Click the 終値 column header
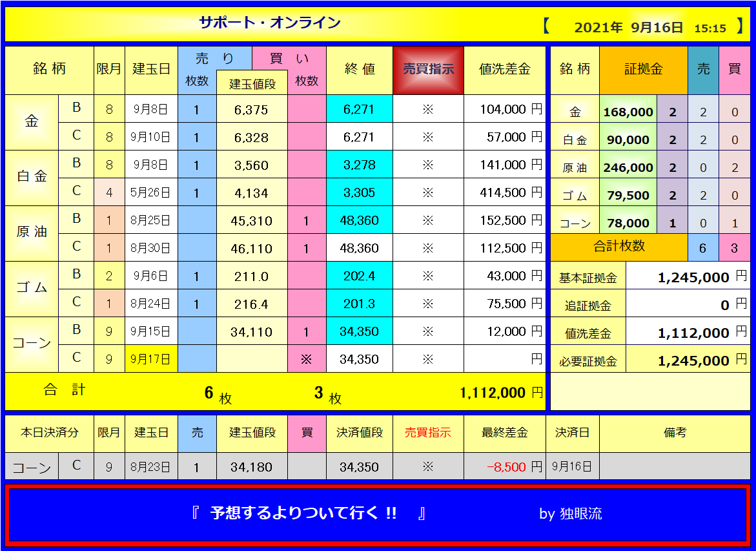 pos(360,70)
